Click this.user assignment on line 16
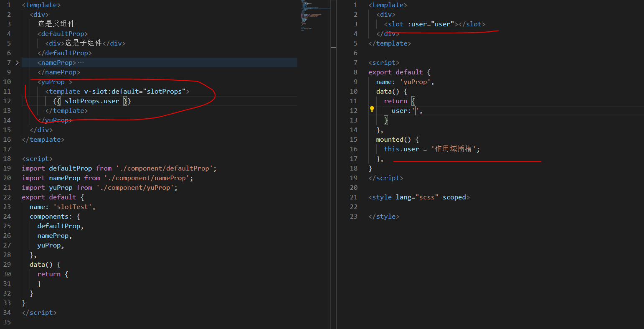 (x=401, y=149)
